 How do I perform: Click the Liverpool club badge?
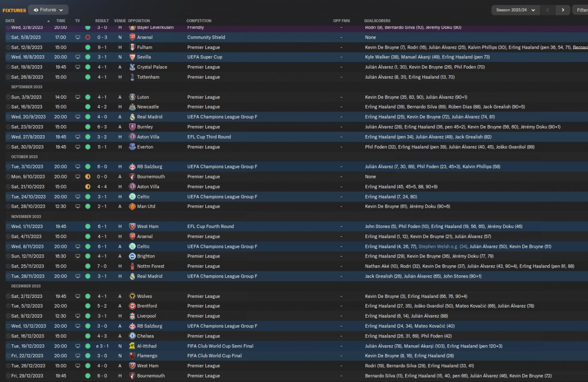pyautogui.click(x=132, y=316)
